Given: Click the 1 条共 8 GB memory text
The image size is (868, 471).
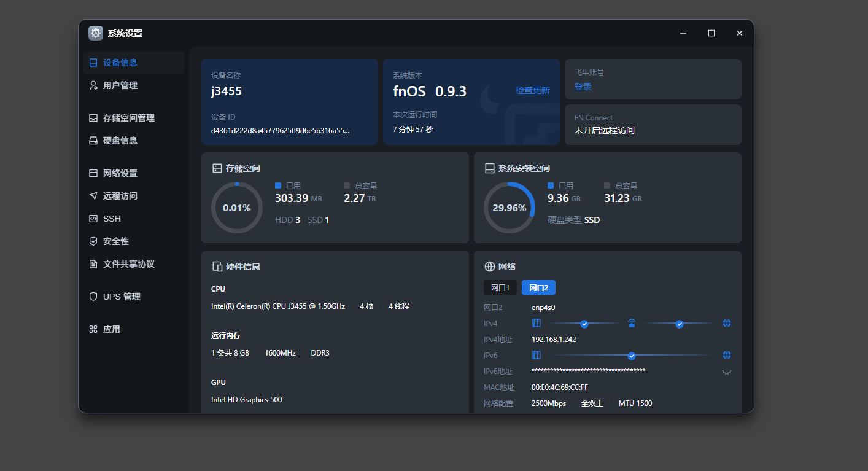Looking at the screenshot, I should 230,353.
